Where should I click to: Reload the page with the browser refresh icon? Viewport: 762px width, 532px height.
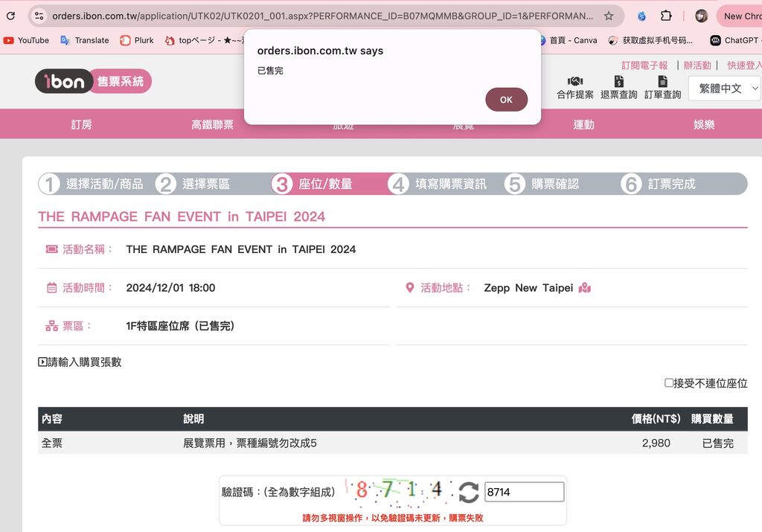(10, 16)
